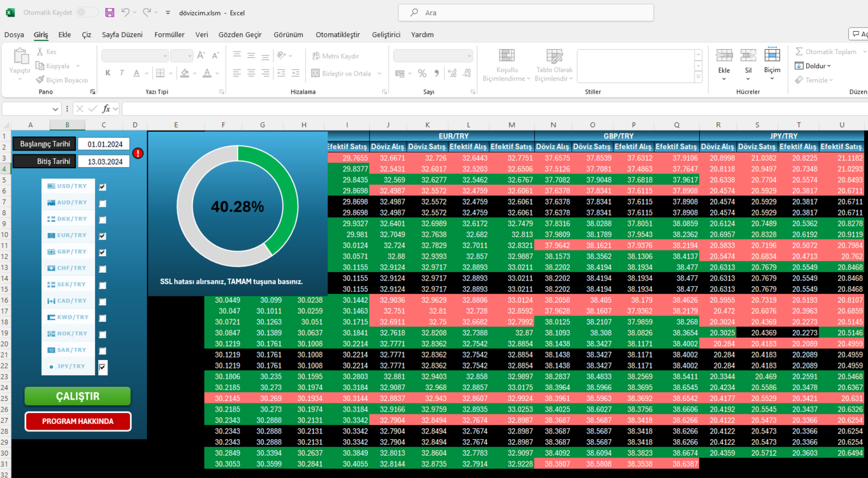Uncheck the JPY/TRY checkbox
868x478 pixels.
[103, 367]
